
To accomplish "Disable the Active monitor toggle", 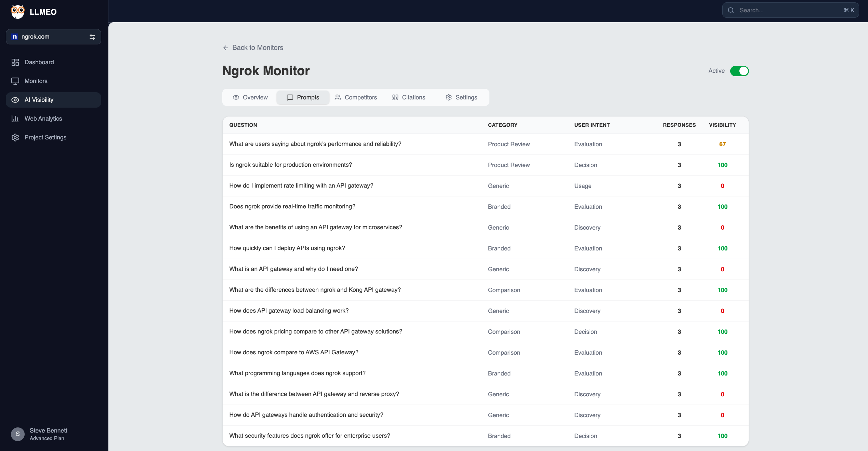I will click(739, 71).
